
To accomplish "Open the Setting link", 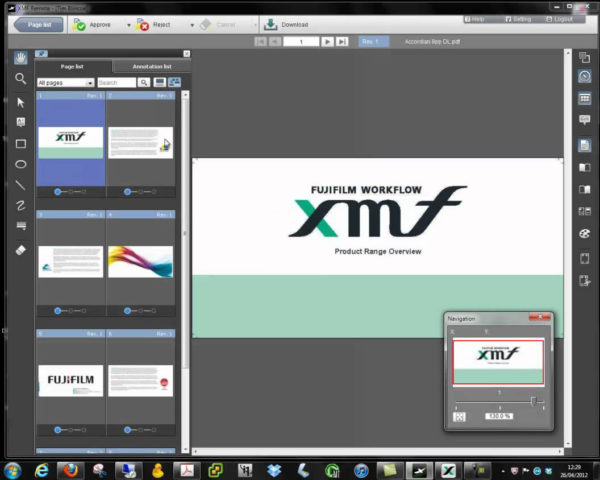I will coord(518,19).
